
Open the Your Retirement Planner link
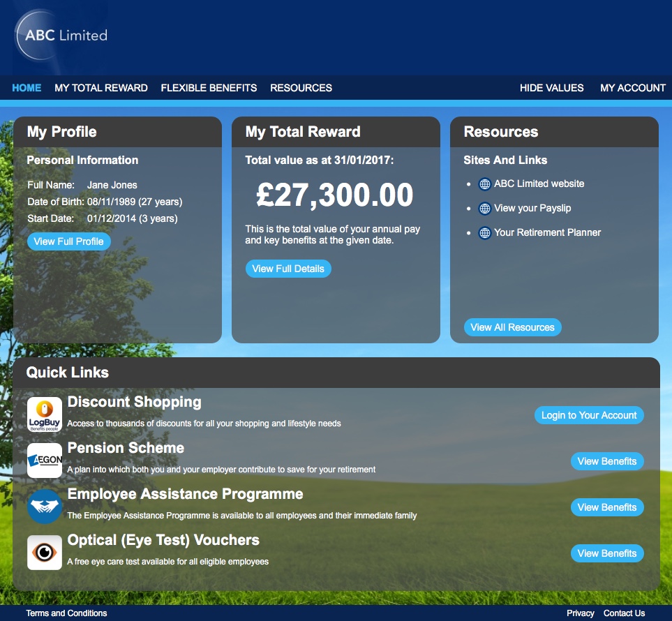tap(547, 232)
